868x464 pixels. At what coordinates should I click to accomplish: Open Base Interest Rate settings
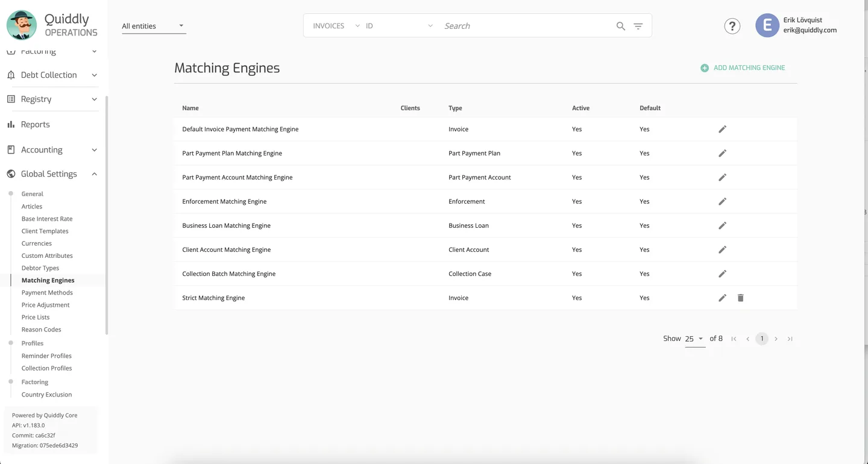[x=47, y=219]
